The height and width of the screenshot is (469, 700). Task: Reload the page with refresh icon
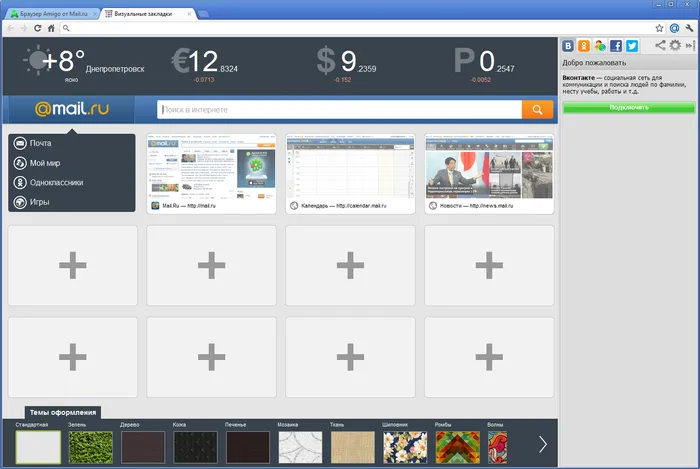click(x=38, y=28)
